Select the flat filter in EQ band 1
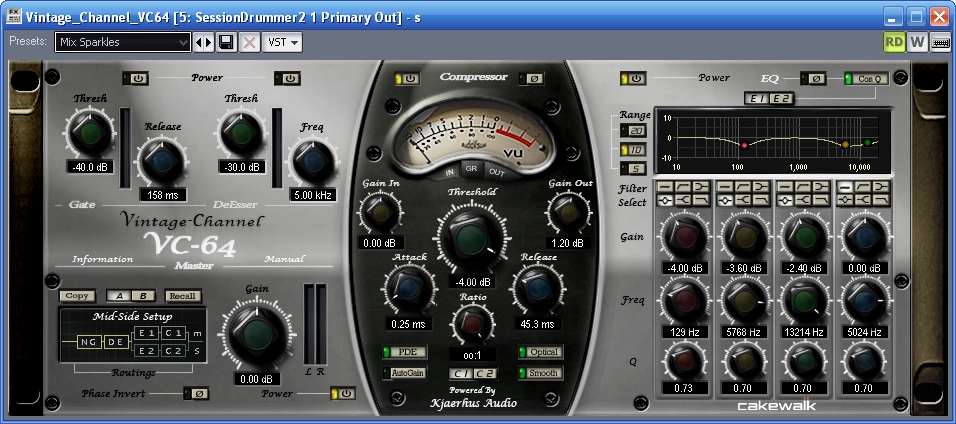Image resolution: width=956 pixels, height=424 pixels. click(665, 187)
